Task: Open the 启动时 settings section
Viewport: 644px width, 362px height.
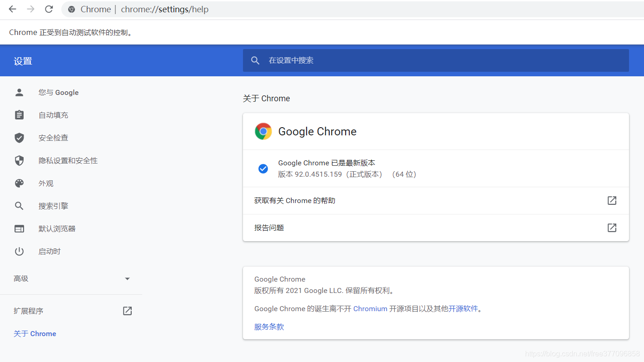Action: (x=50, y=251)
